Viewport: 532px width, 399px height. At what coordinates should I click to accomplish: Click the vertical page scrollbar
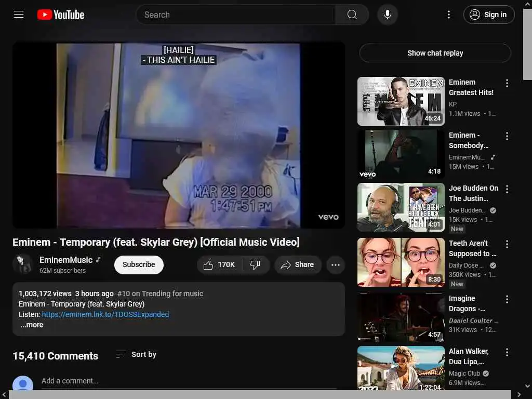point(527,45)
